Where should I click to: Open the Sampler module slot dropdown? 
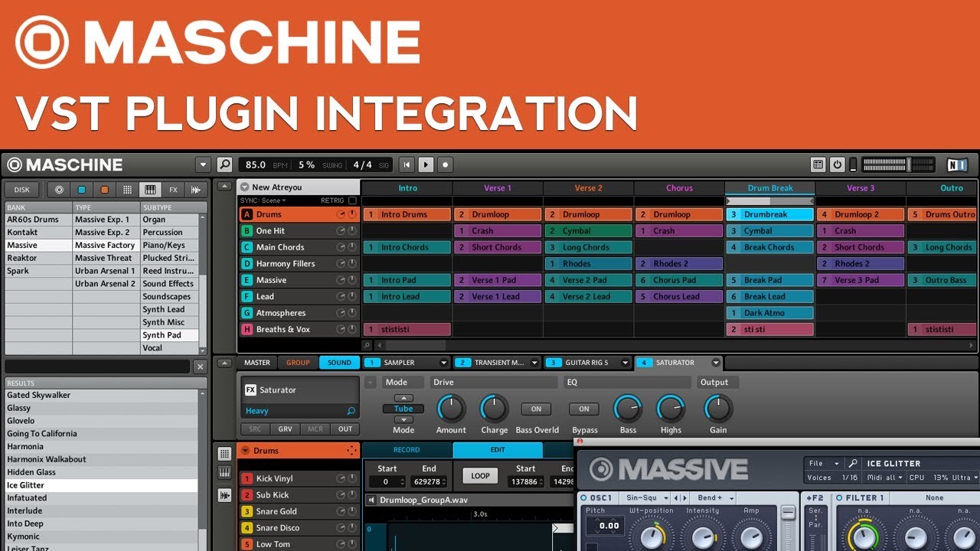pyautogui.click(x=443, y=363)
